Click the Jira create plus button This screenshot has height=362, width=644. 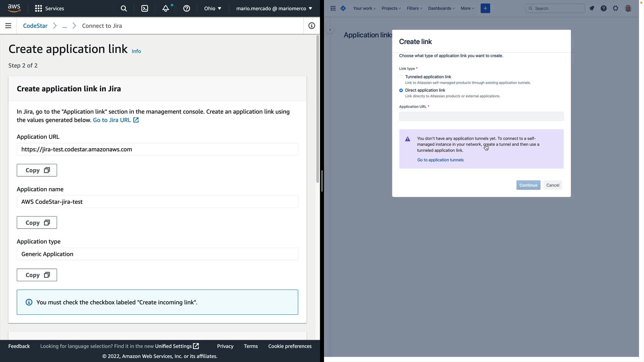(485, 8)
